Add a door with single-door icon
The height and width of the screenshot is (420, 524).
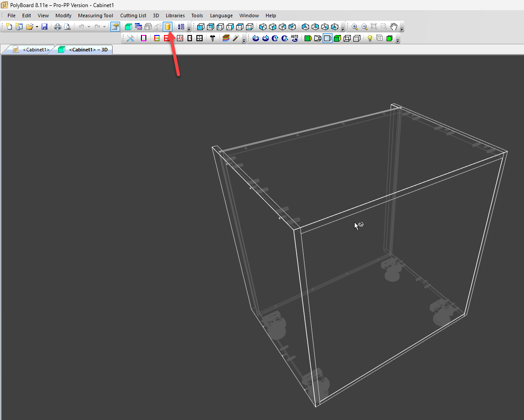pyautogui.click(x=190, y=39)
